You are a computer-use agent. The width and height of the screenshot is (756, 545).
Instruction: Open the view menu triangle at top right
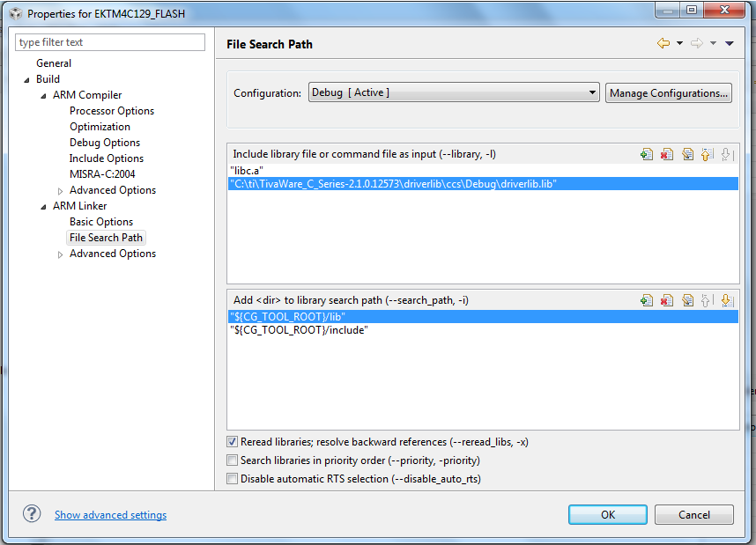click(x=730, y=43)
